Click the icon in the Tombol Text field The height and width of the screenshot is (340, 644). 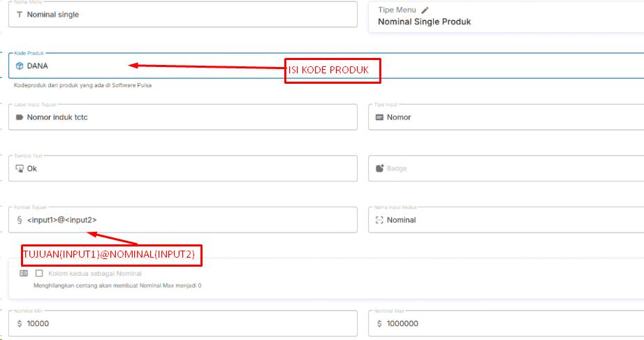pyautogui.click(x=20, y=168)
